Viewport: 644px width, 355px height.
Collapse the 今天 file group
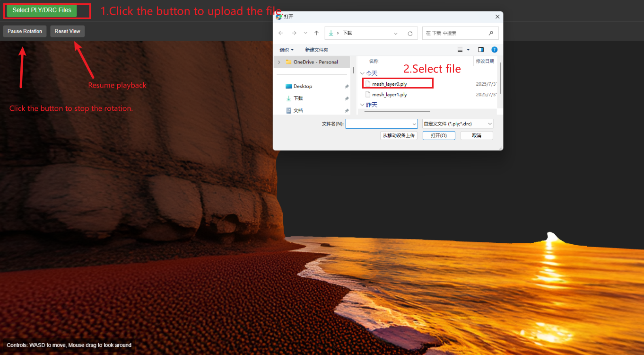363,73
